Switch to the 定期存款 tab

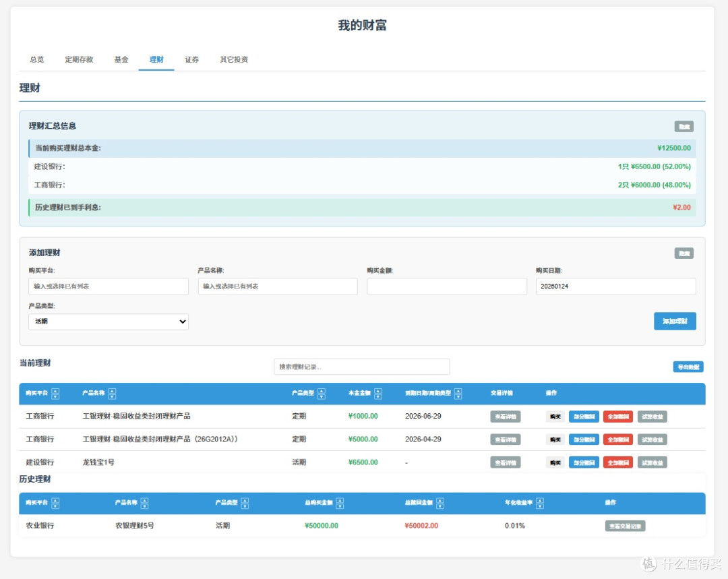click(x=79, y=59)
